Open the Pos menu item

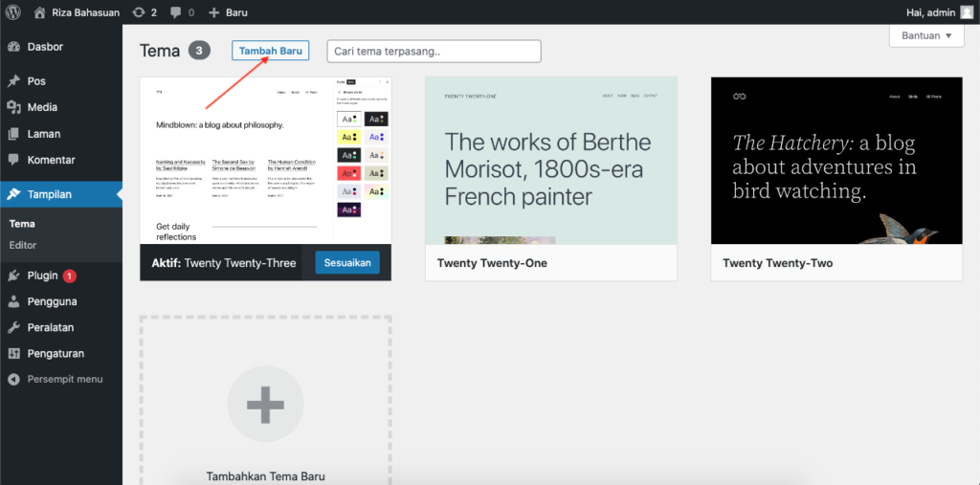(x=36, y=81)
